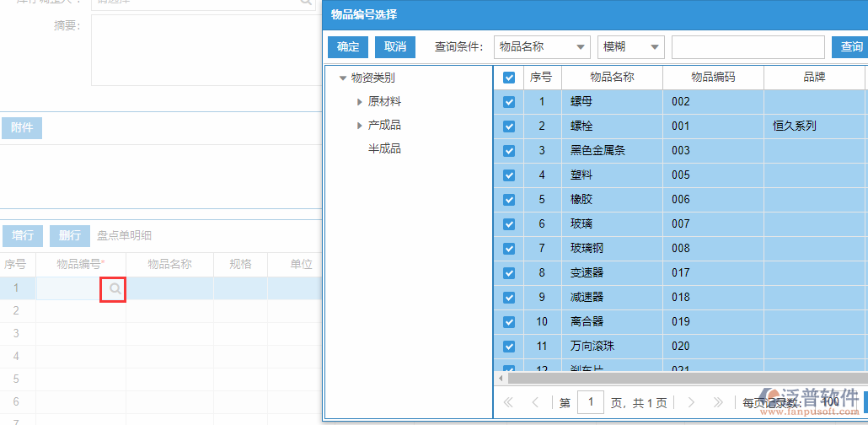868x425 pixels.
Task: Uncheck the row for 螺母
Action: tap(509, 102)
